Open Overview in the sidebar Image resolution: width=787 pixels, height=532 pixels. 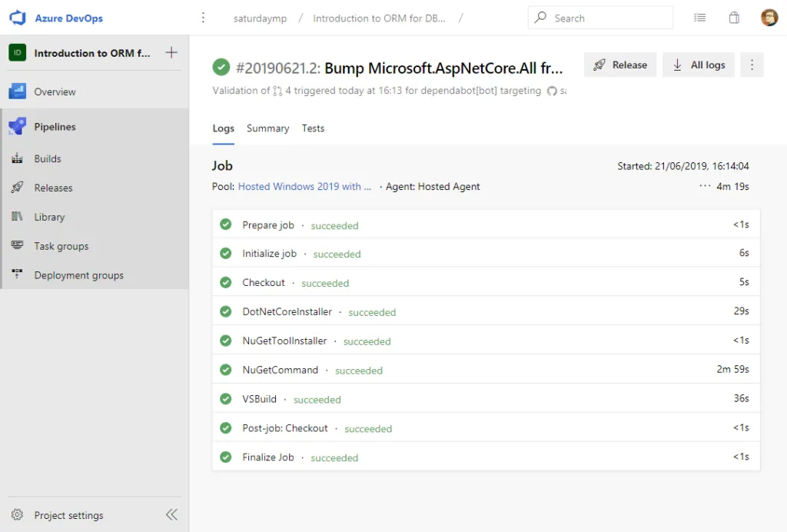(95, 91)
